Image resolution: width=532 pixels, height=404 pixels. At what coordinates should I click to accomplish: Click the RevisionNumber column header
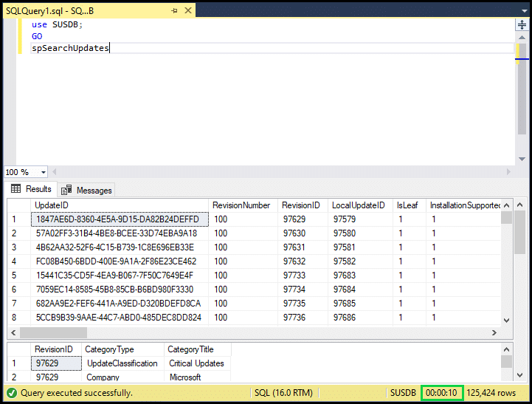coord(243,205)
